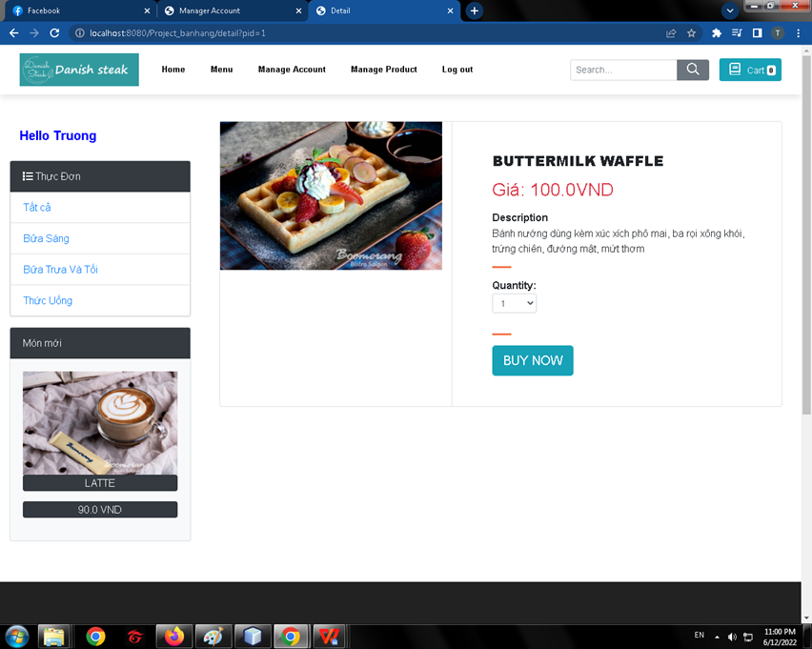Open the WPS Office taskbar icon
The height and width of the screenshot is (649, 812).
pyautogui.click(x=328, y=636)
